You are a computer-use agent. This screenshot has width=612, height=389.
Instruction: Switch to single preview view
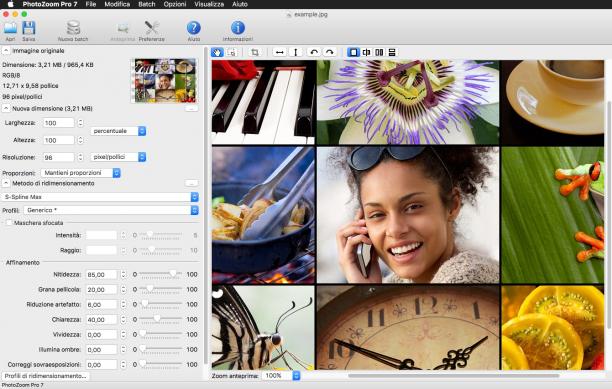click(353, 52)
